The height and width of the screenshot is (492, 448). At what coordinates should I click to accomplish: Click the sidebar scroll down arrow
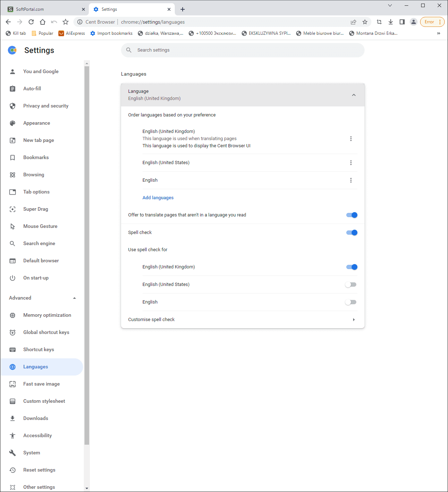(x=87, y=488)
